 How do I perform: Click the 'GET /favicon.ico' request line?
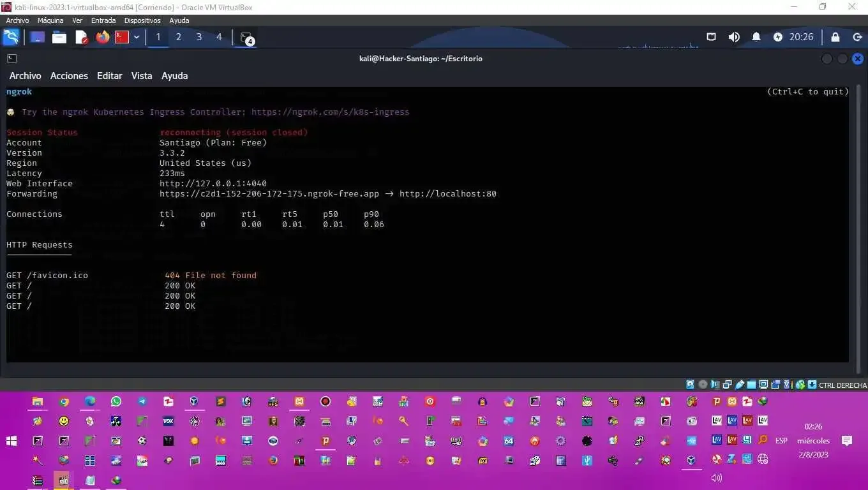coord(47,275)
